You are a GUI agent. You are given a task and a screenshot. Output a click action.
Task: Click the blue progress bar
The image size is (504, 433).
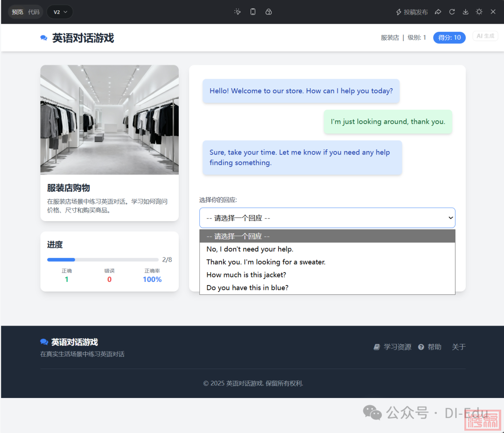point(61,260)
